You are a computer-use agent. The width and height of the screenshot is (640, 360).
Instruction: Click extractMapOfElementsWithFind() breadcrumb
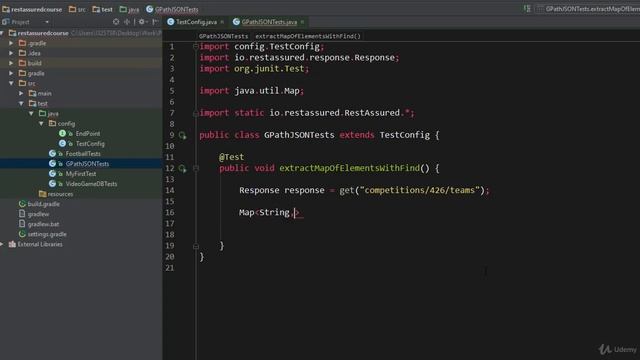pyautogui.click(x=308, y=36)
